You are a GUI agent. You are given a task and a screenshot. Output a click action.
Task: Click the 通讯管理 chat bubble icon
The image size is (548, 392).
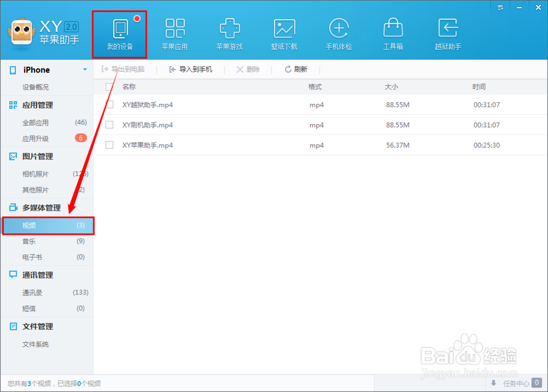[13, 275]
